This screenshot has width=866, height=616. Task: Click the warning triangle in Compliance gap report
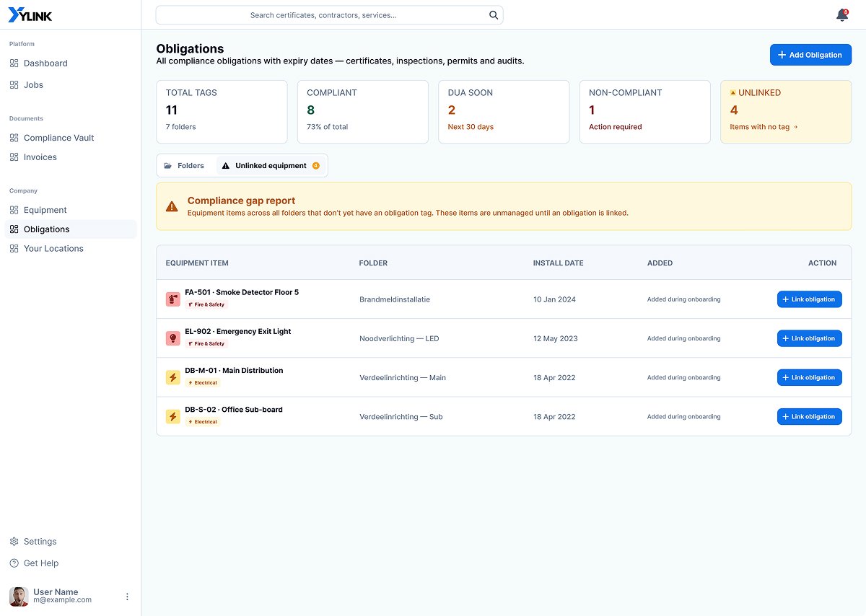click(172, 206)
